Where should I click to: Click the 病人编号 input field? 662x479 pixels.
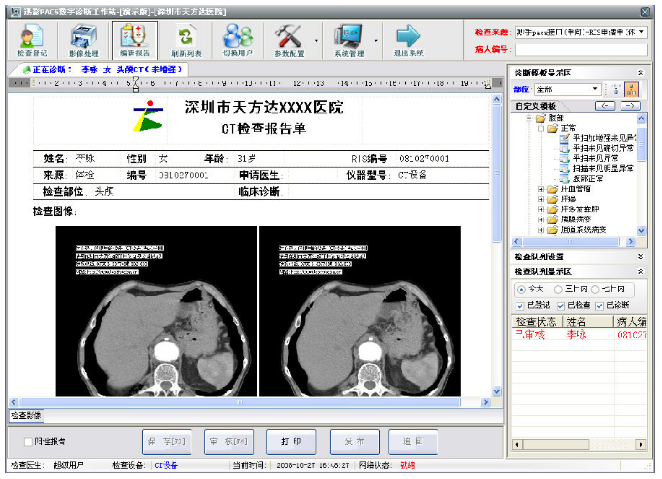[x=581, y=50]
